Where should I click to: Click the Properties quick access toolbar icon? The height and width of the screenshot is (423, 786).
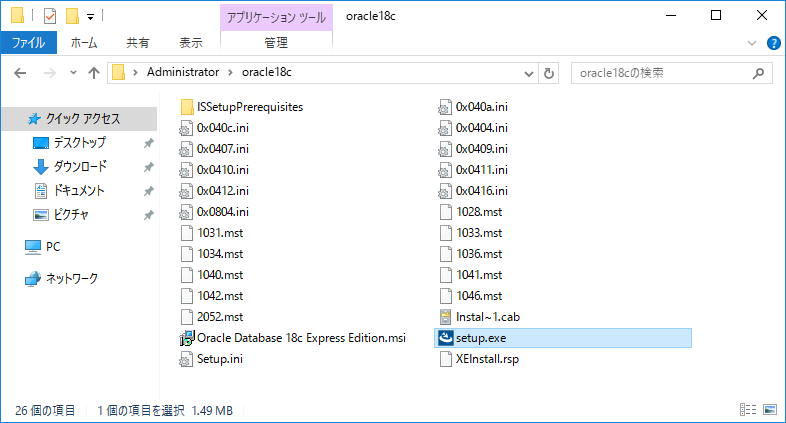click(x=50, y=16)
